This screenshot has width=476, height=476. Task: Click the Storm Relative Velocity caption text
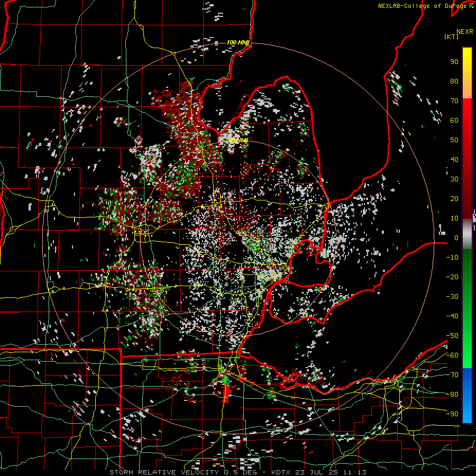[x=237, y=472]
